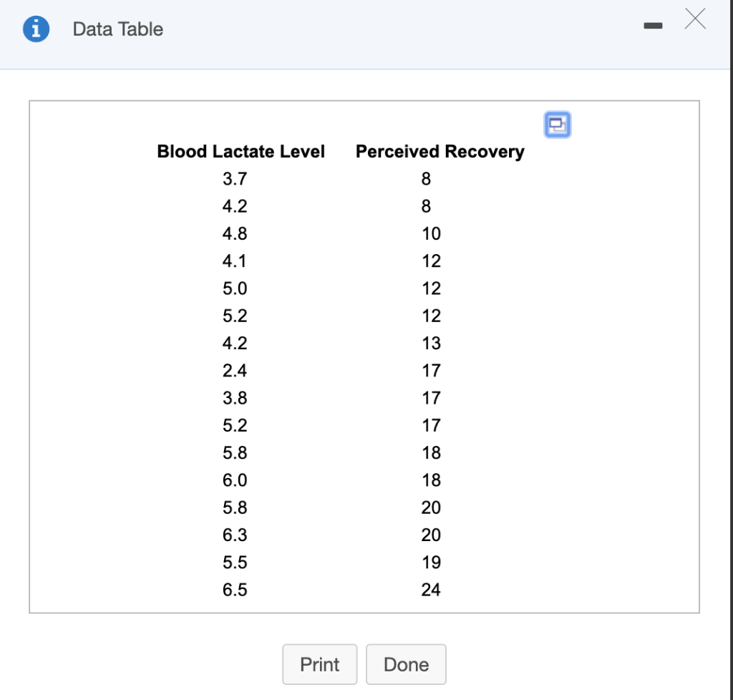Screen dimensions: 733x700
Task: Select the Blood Lactate Level column header
Action: pos(241,151)
